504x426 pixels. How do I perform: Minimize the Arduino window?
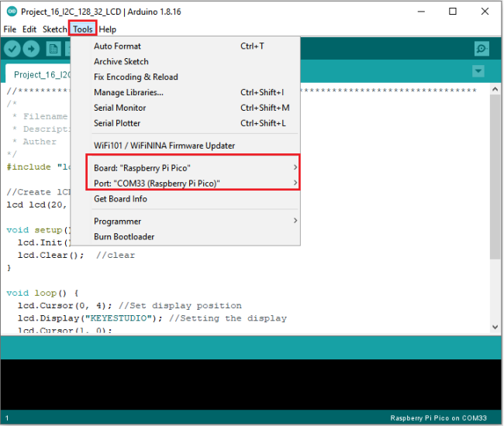click(x=421, y=12)
